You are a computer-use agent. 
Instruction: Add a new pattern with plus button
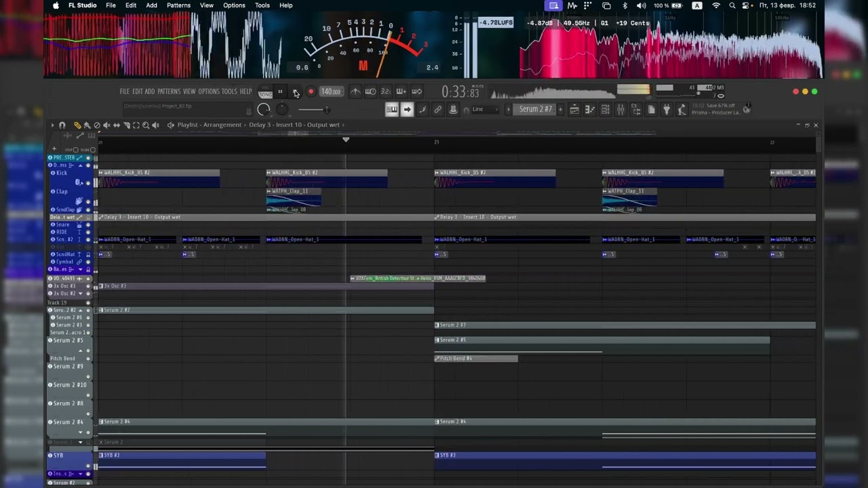(x=560, y=109)
